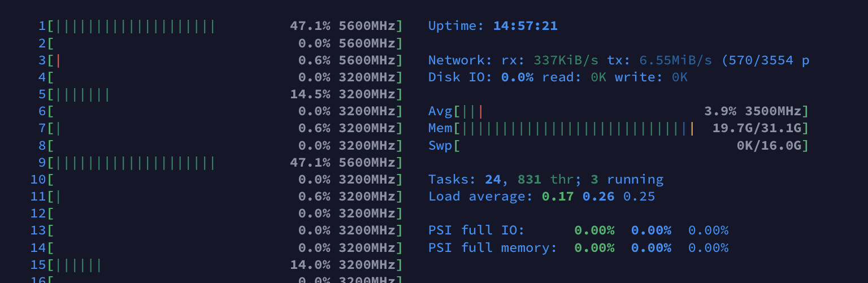Click the 19.7G/31.1G memory value
The image size is (868, 283).
pyautogui.click(x=757, y=128)
